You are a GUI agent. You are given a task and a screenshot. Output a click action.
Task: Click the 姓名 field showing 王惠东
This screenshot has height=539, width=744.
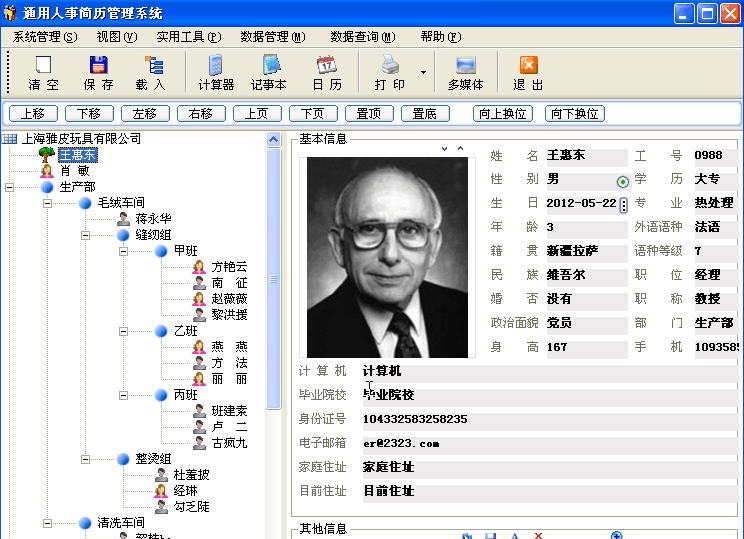pyautogui.click(x=586, y=156)
